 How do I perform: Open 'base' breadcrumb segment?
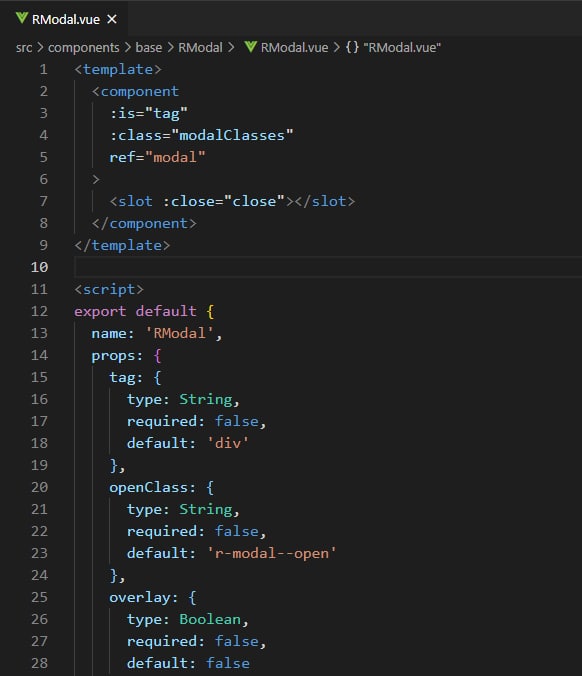point(149,47)
